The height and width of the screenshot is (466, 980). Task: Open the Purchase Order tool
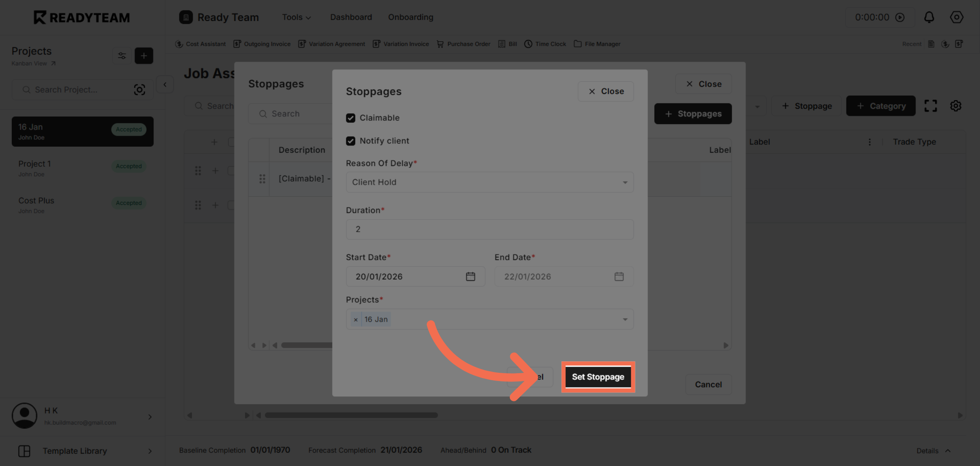pyautogui.click(x=463, y=44)
